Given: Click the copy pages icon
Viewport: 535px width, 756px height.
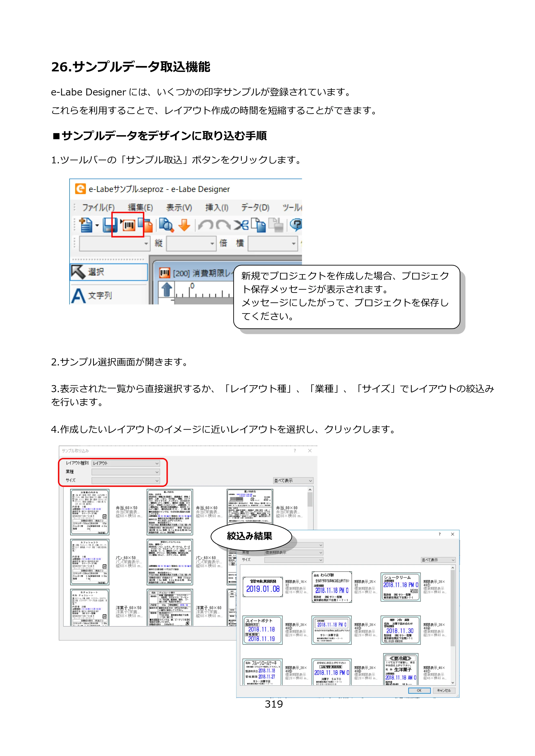Looking at the screenshot, I should point(259,225).
